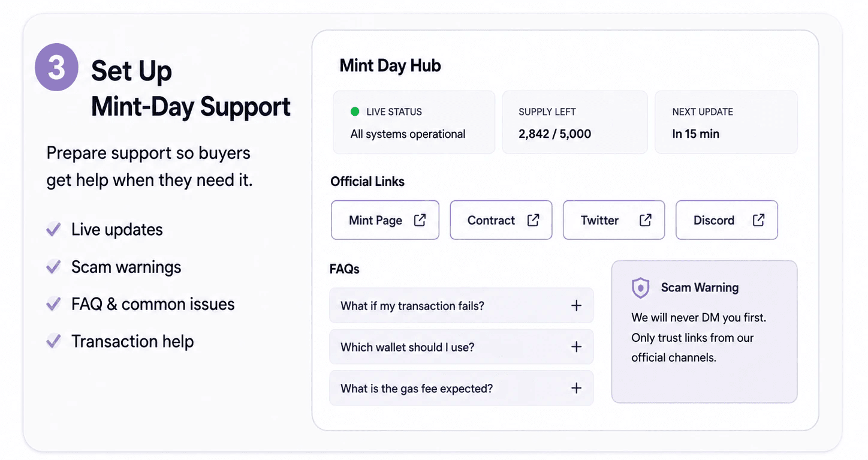Click the plus icon beside wallet question

(576, 347)
